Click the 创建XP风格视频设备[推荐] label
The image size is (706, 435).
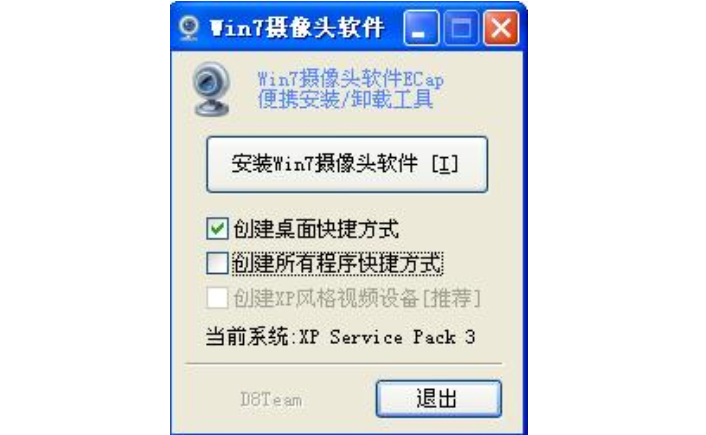point(358,298)
